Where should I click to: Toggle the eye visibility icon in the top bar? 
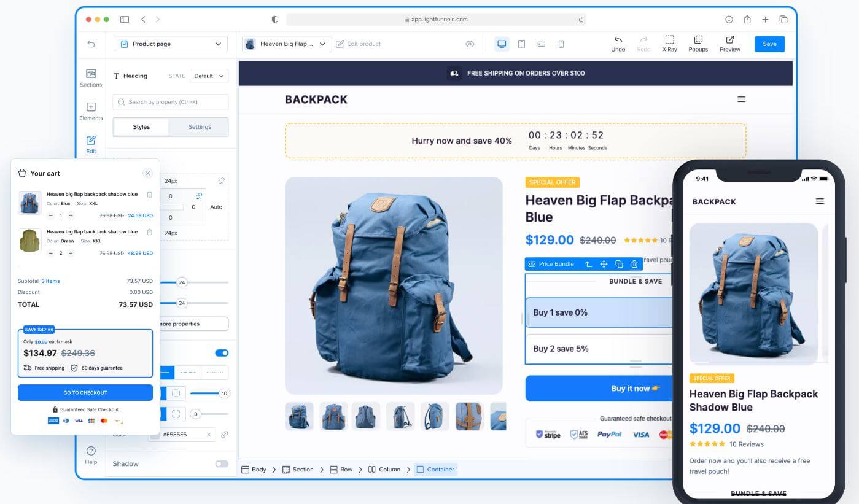point(470,44)
